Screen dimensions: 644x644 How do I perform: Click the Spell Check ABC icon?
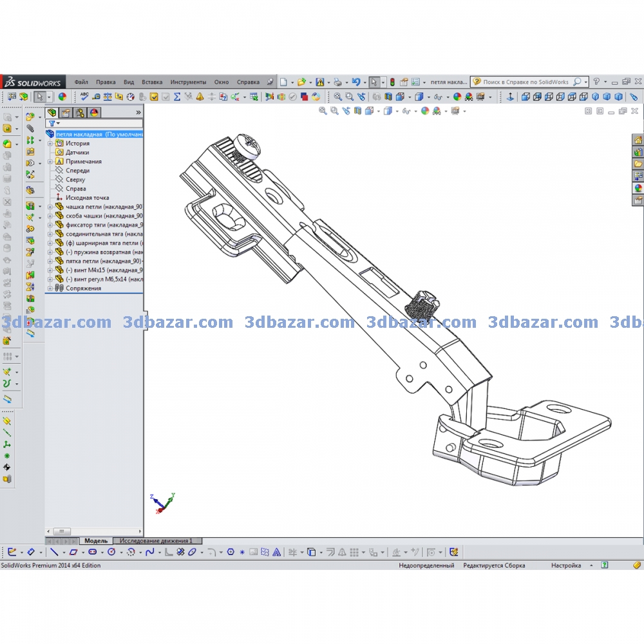click(84, 97)
